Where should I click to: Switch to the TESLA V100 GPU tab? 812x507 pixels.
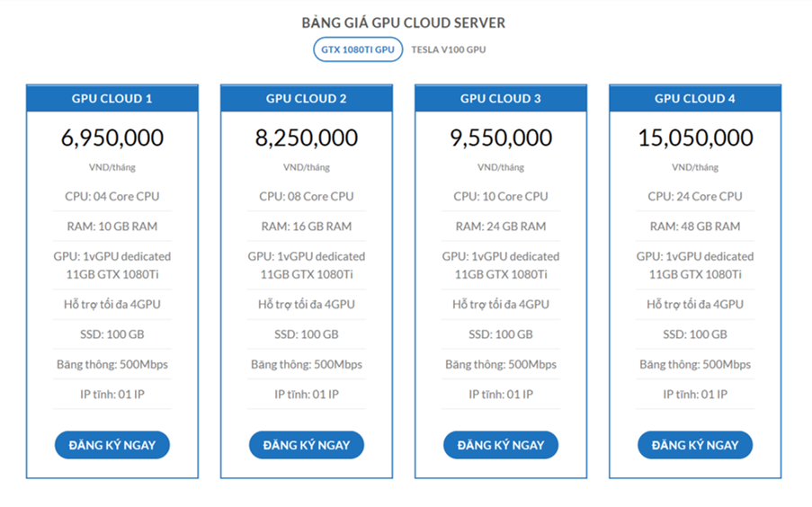coord(448,49)
